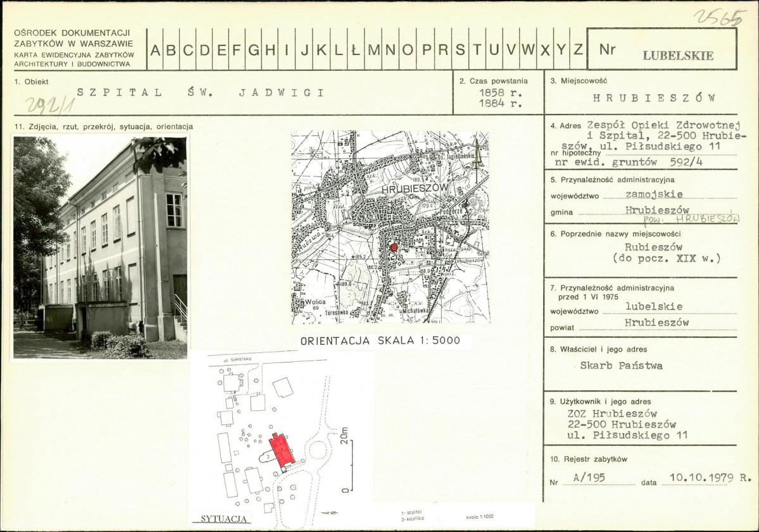
Task: Click the header OŚRODEK DOKUMENTACJI ZABYTKÓW W WARSZAWIE
Action: pos(73,38)
